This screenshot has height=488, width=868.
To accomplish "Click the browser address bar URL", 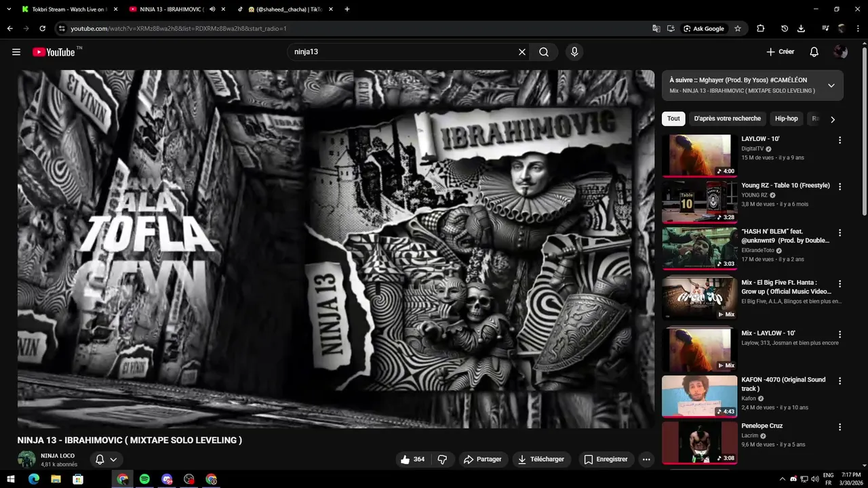I will (x=178, y=28).
